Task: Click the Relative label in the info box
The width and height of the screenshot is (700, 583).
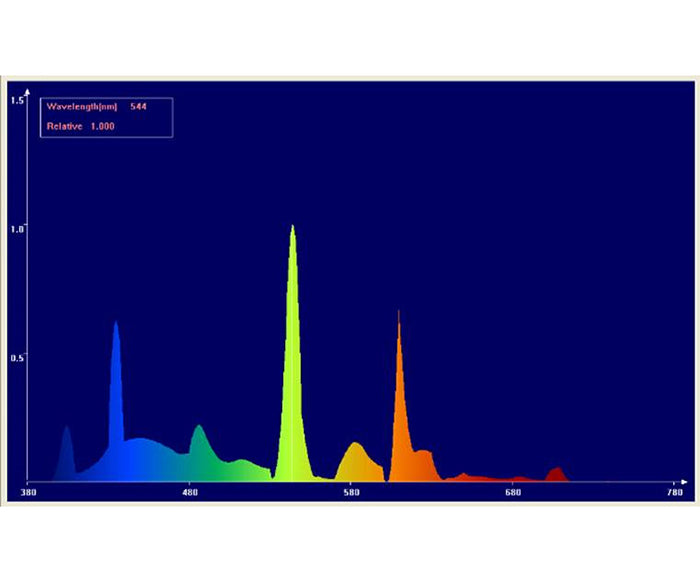Action: pos(64,126)
